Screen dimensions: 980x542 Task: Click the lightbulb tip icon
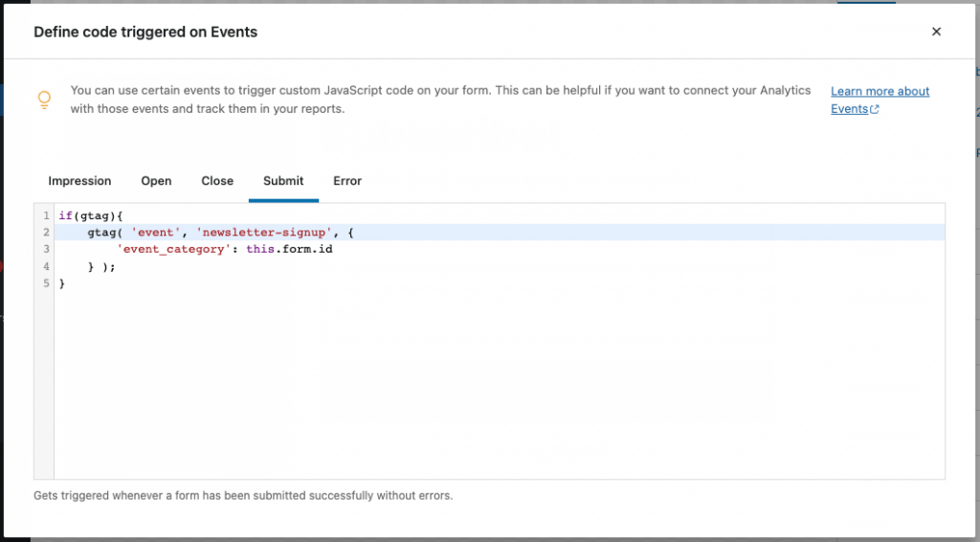(x=44, y=100)
